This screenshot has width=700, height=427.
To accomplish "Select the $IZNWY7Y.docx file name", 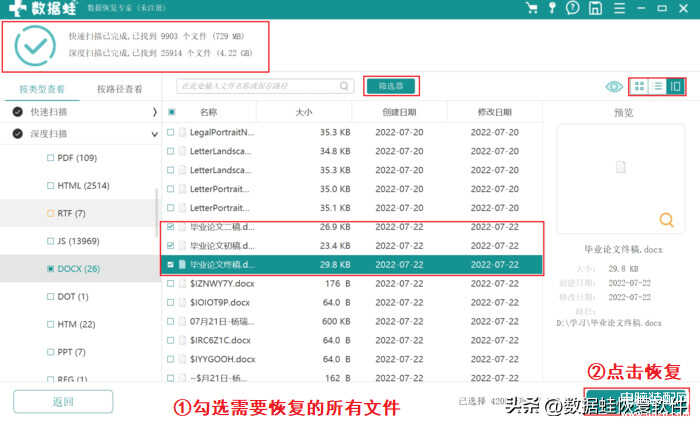I will [x=222, y=283].
